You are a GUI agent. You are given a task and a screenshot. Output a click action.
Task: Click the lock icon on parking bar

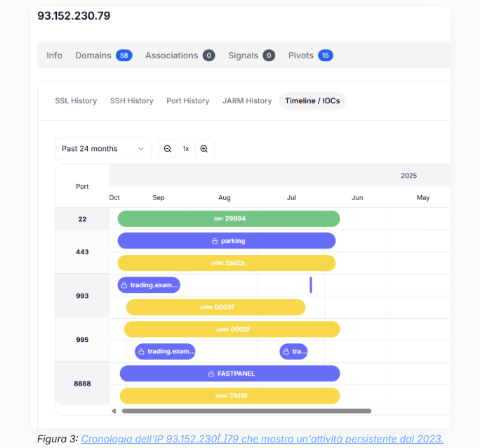(215, 241)
